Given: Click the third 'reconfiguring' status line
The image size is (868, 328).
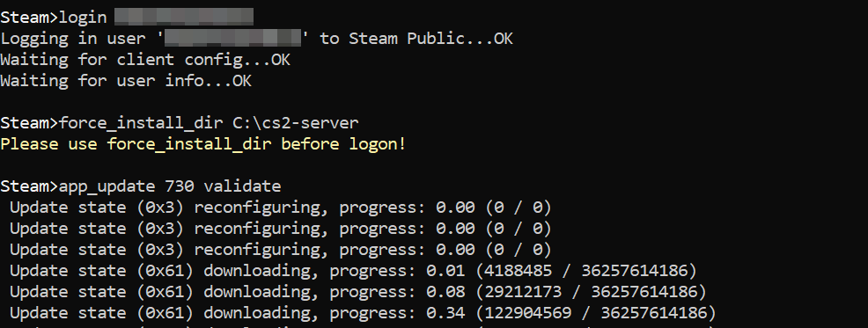Looking at the screenshot, I should coord(281,250).
